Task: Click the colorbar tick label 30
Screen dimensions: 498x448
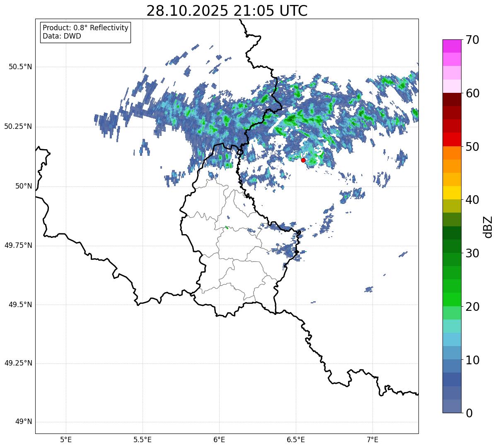Action: (472, 253)
